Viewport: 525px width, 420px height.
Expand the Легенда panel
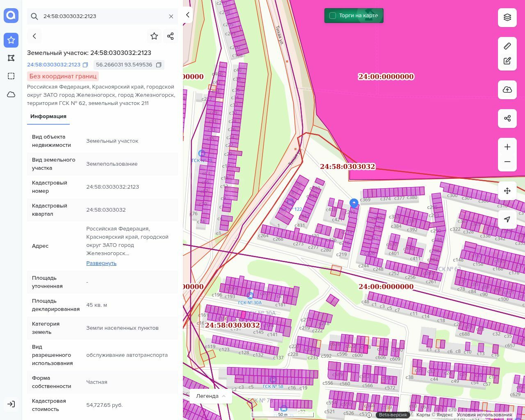211,396
